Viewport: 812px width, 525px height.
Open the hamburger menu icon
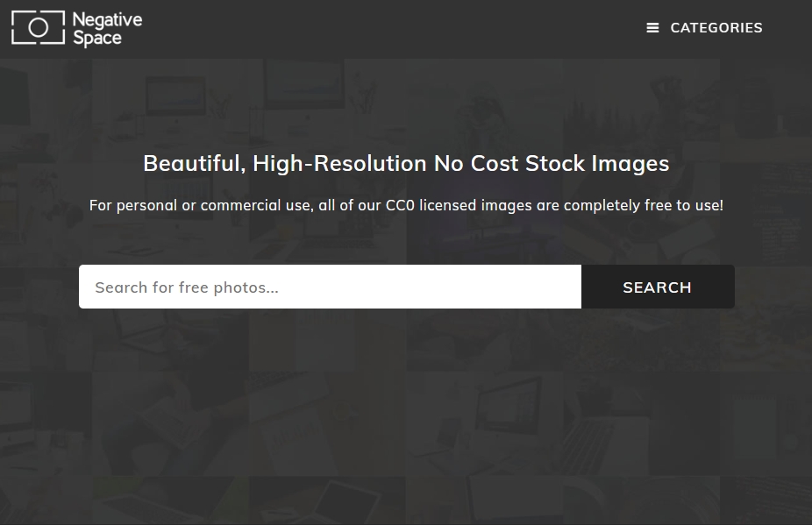[652, 28]
